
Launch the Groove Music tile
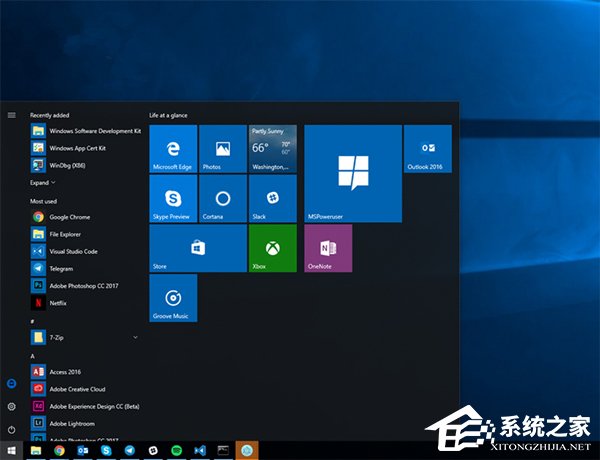(173, 298)
